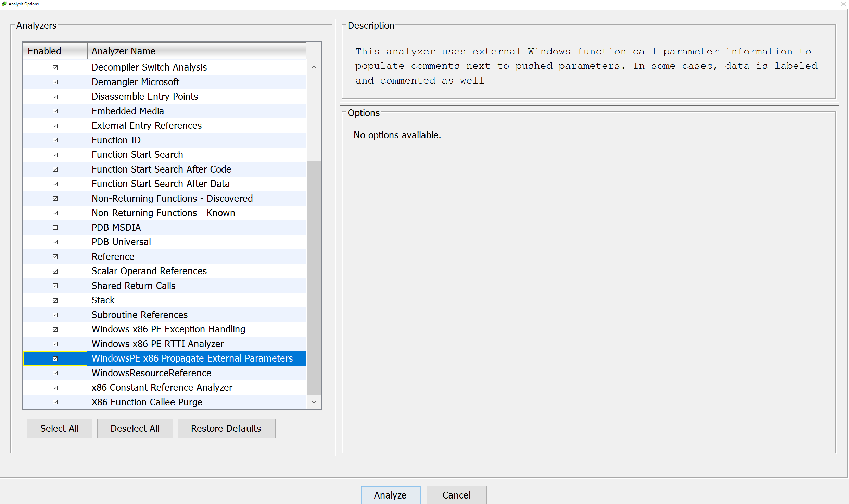This screenshot has height=504, width=849.
Task: Toggle the X86 Function Callee Purge checkbox
Action: (x=55, y=402)
